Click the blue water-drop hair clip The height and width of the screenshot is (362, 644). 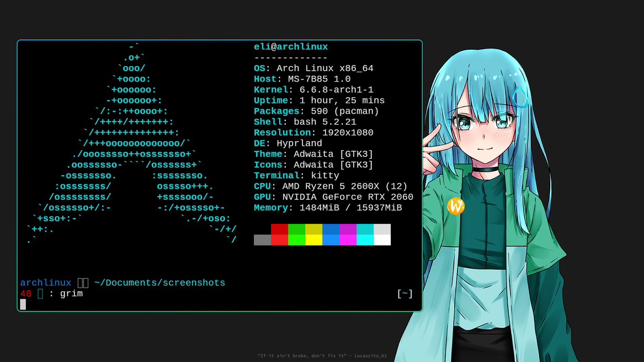tap(520, 97)
